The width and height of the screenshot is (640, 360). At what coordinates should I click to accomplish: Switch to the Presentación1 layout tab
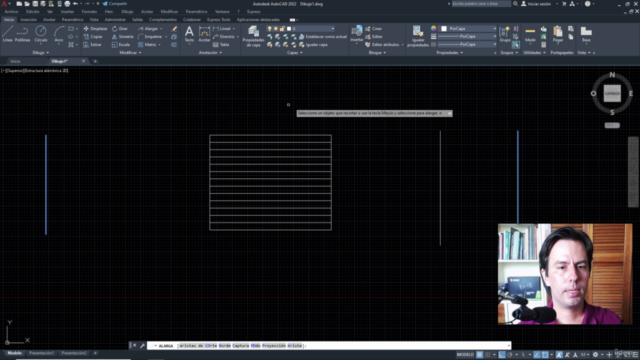[41, 353]
